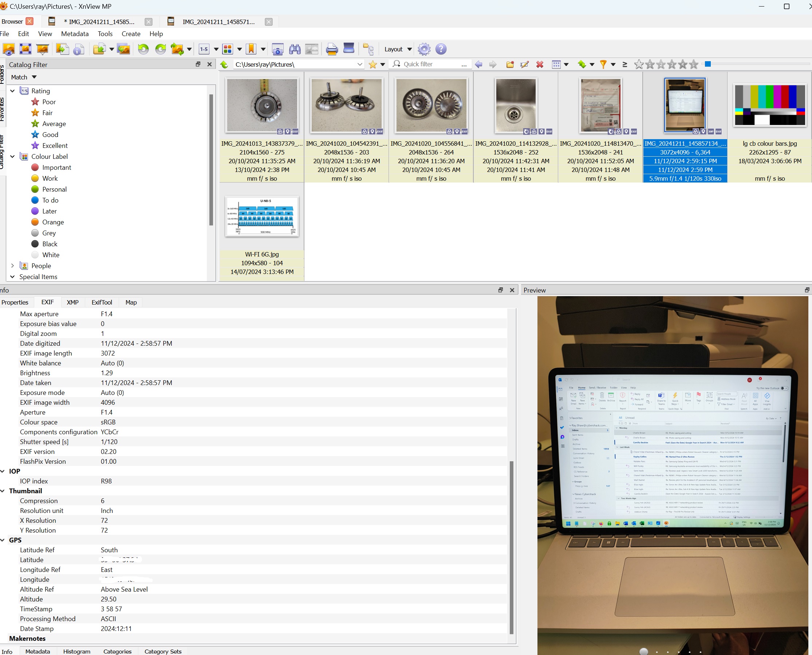Expand the People tree node
The image size is (812, 655).
pos(12,266)
